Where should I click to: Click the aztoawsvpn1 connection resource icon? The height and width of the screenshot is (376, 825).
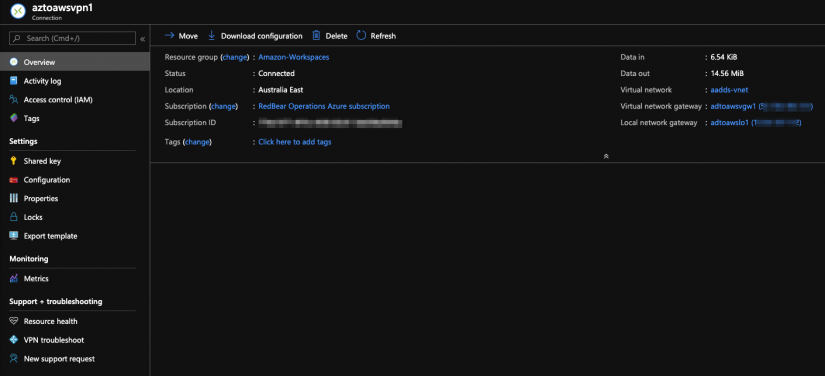tap(18, 11)
